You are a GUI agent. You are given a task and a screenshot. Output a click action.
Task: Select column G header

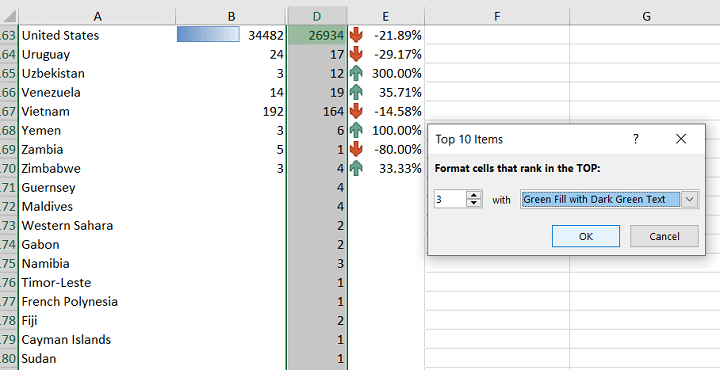coord(645,17)
